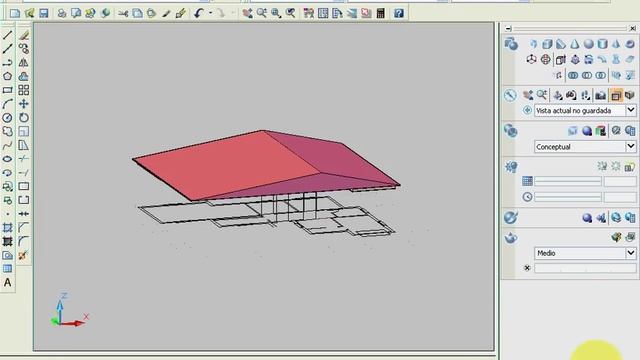Select the Spline draw tool
The height and width of the screenshot is (360, 640).
coord(7,145)
